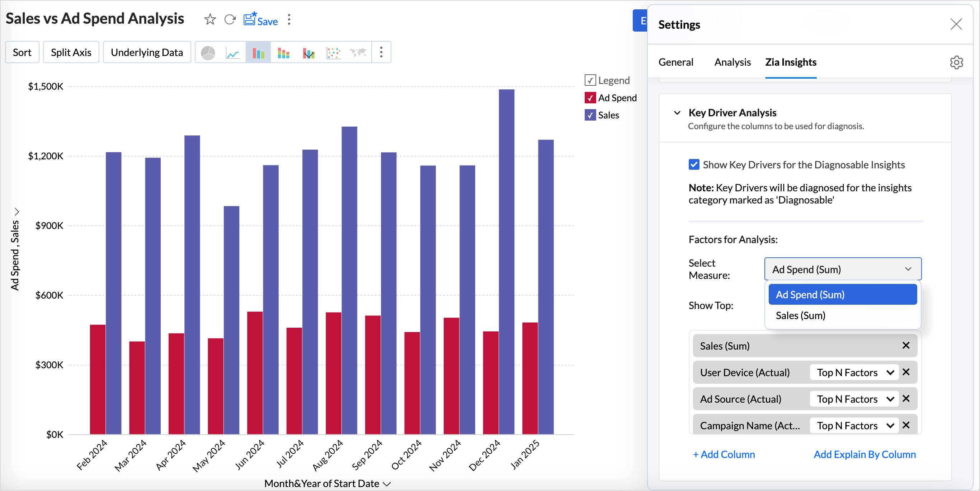Screen dimensions: 980x491
Task: Uncheck Show Key Drivers for Diagnosable Insights
Action: point(693,164)
